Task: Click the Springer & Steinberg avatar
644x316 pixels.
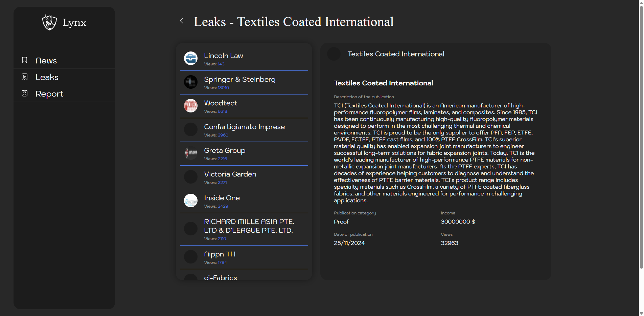Action: [191, 82]
